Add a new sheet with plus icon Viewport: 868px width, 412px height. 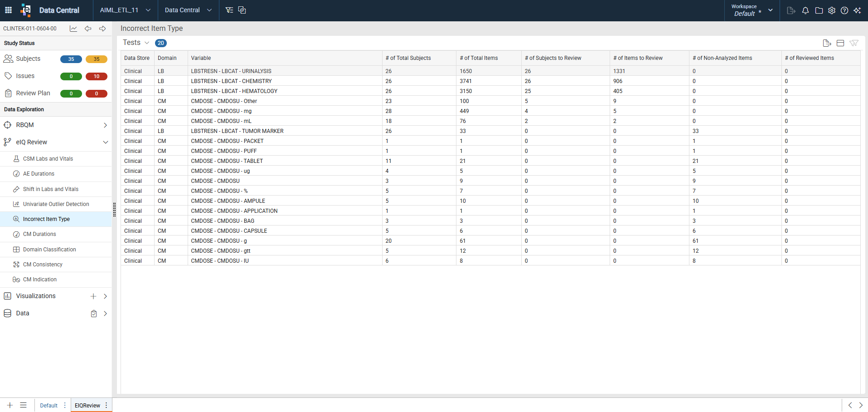(x=10, y=405)
